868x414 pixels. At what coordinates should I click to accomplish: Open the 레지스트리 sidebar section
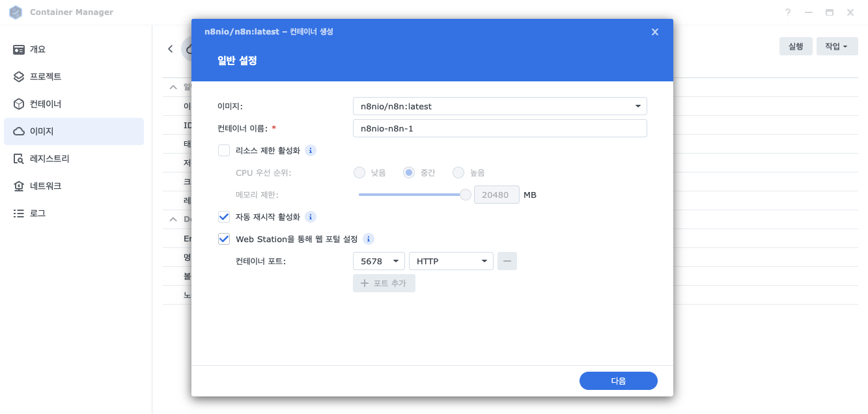[74, 159]
